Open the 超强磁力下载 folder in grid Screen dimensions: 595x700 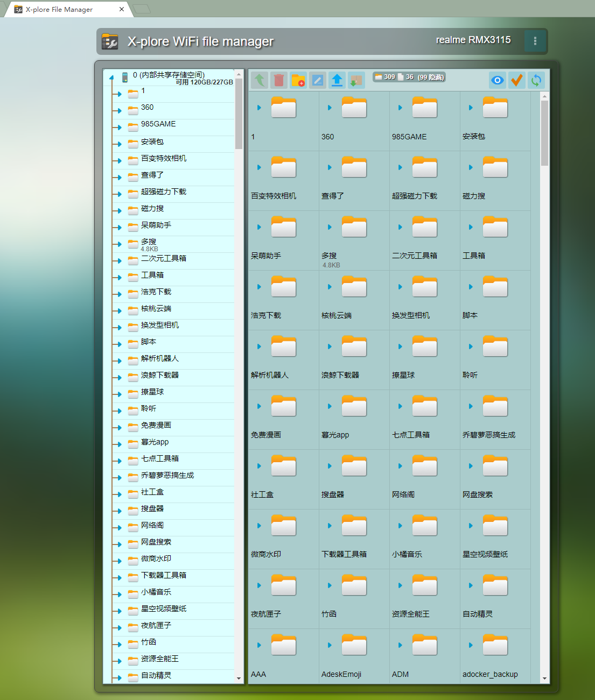[x=424, y=167]
